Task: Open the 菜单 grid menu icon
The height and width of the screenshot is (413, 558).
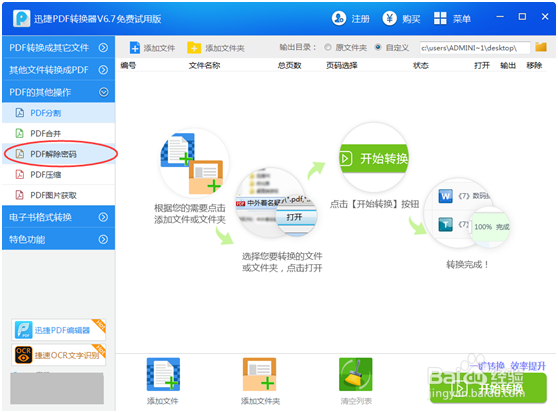Action: (x=440, y=18)
